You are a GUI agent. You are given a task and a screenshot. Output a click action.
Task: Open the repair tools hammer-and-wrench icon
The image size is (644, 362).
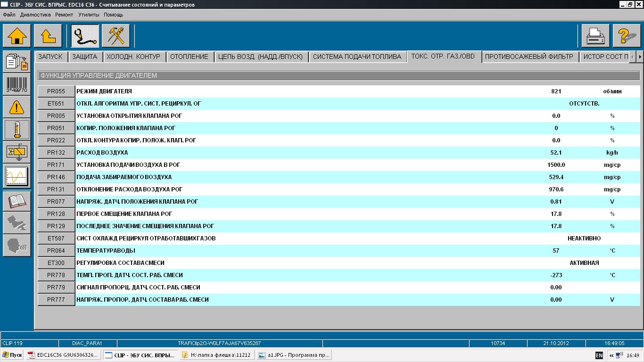point(116,36)
